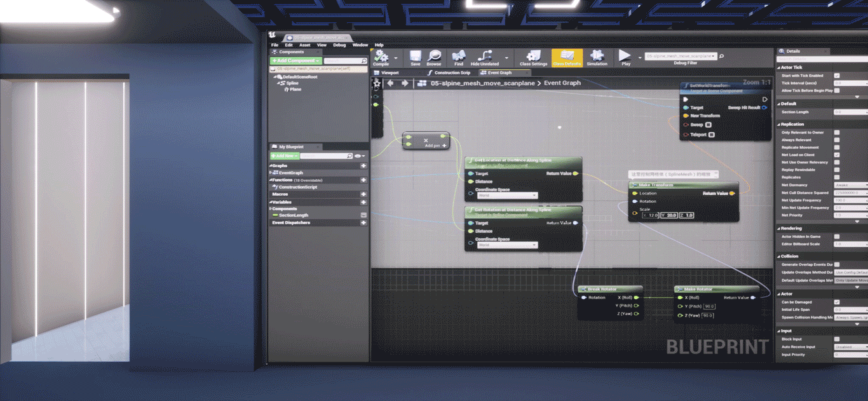This screenshot has height=401, width=868.
Task: Select EventGraph in My Blueprint
Action: coord(290,173)
